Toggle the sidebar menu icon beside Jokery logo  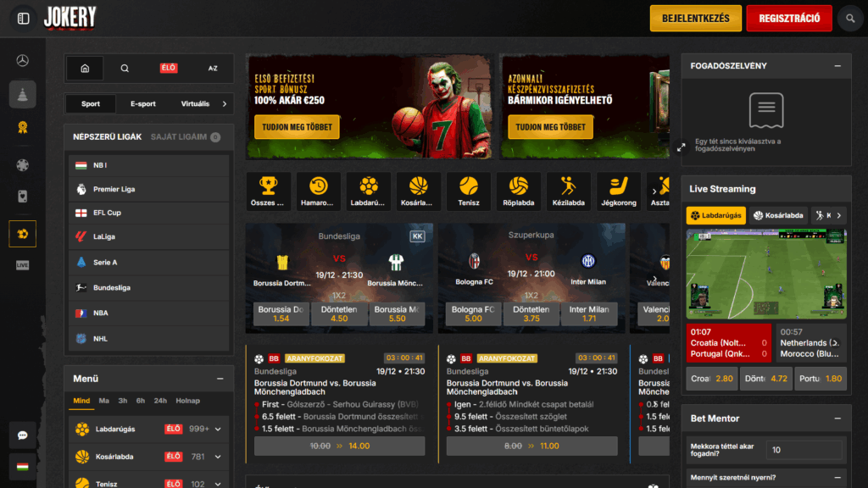click(23, 18)
